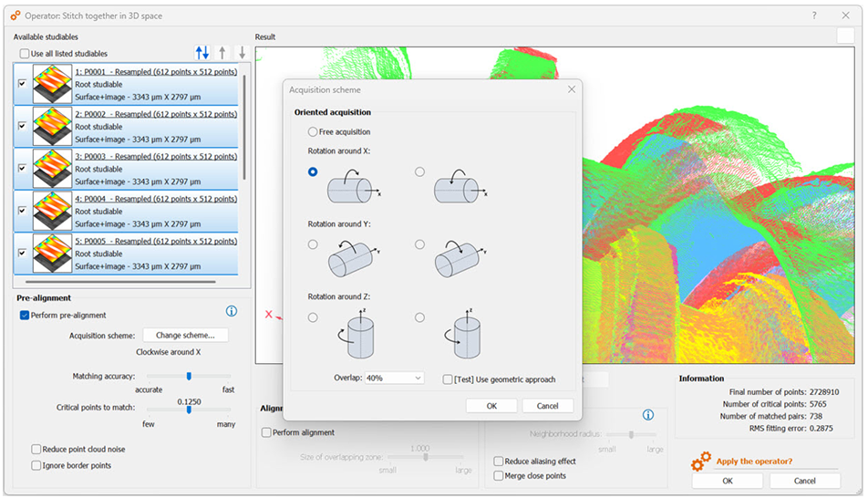Enable the [Test] Use geometric approach checkbox
The width and height of the screenshot is (868, 498).
click(448, 379)
